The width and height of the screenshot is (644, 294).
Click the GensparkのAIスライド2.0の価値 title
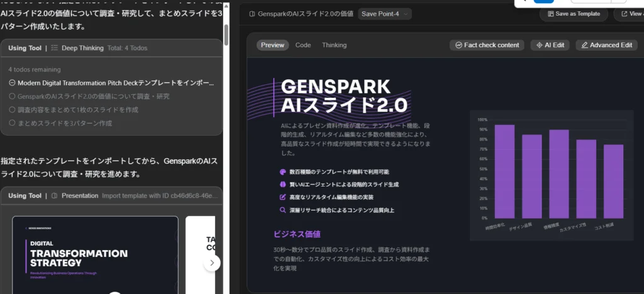click(x=305, y=14)
